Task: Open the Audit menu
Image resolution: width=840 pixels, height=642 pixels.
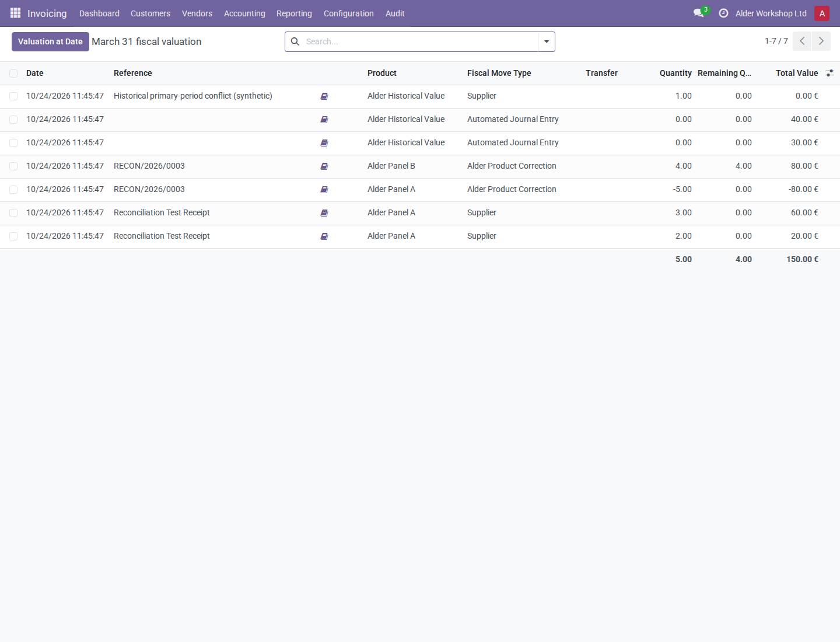Action: tap(395, 13)
